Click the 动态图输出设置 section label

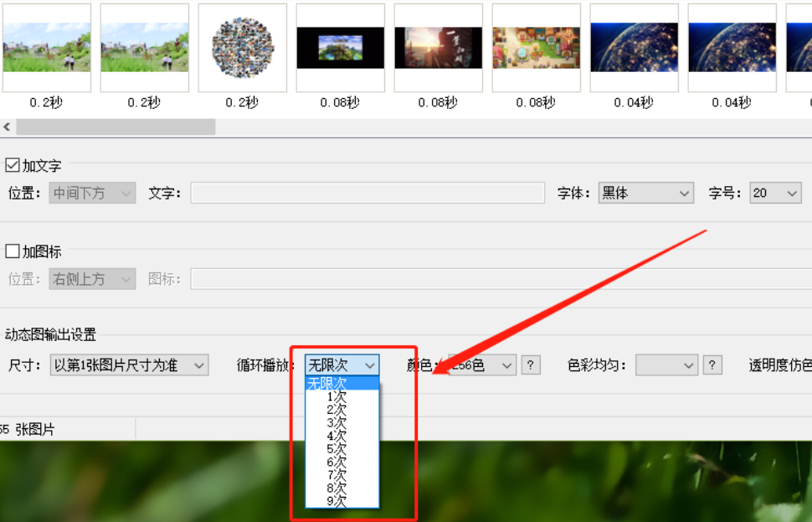coord(51,334)
